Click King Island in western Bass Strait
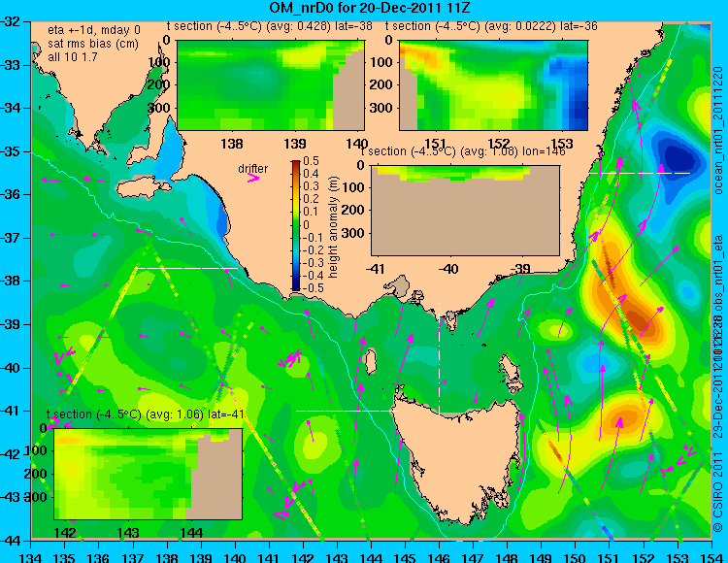728x563 pixels. tap(371, 361)
